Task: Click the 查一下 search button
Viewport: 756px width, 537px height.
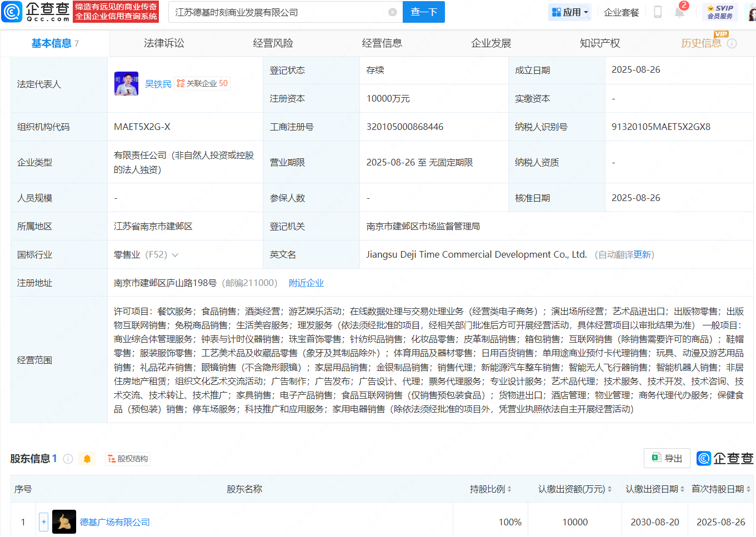Action: coord(424,12)
